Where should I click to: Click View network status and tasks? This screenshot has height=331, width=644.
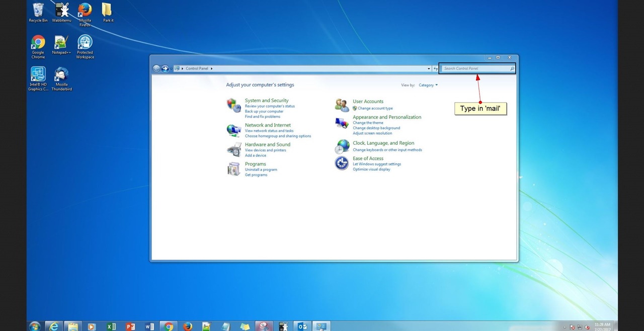(x=269, y=131)
